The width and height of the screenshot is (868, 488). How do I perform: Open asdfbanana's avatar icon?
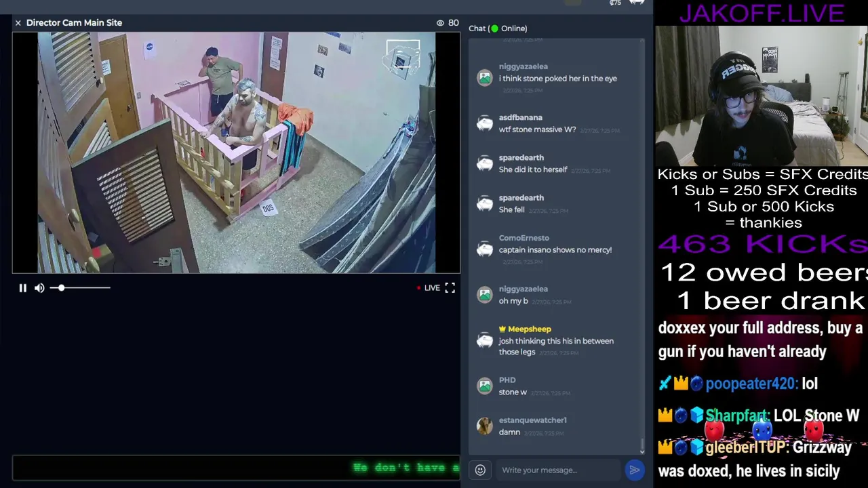point(484,123)
